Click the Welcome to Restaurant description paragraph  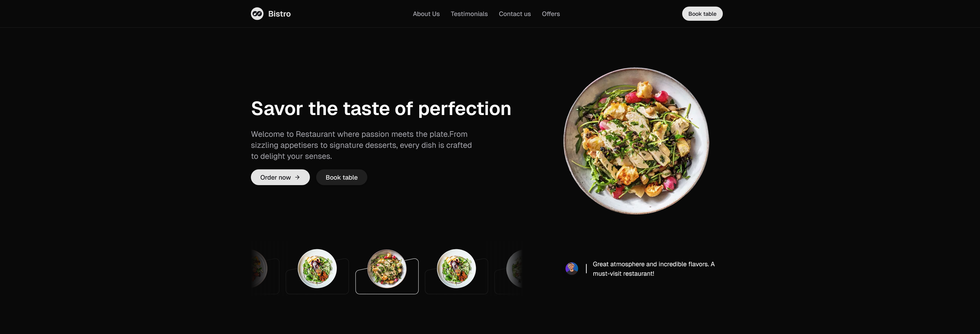pos(362,145)
